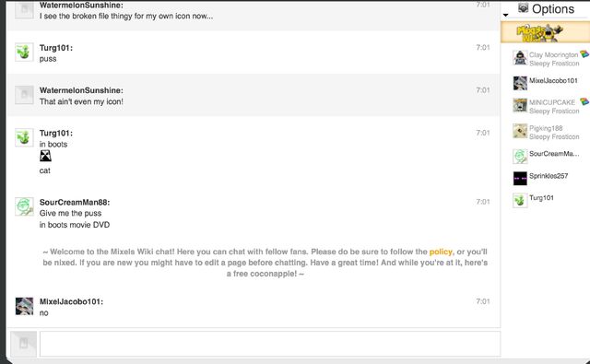Click the broken image icon in Turg101's message
This screenshot has height=364, width=590.
[x=45, y=156]
